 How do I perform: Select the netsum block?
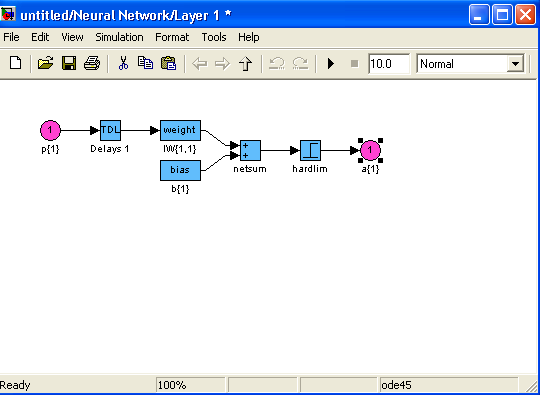(x=250, y=150)
